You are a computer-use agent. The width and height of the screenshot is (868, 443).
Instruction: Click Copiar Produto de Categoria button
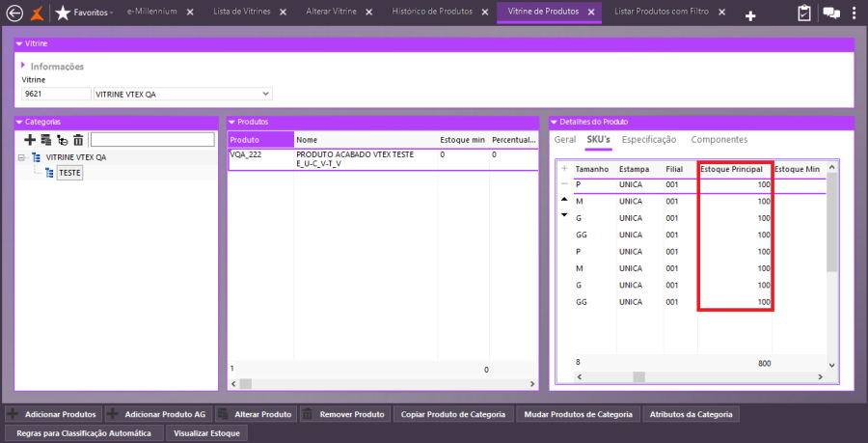[x=453, y=414]
